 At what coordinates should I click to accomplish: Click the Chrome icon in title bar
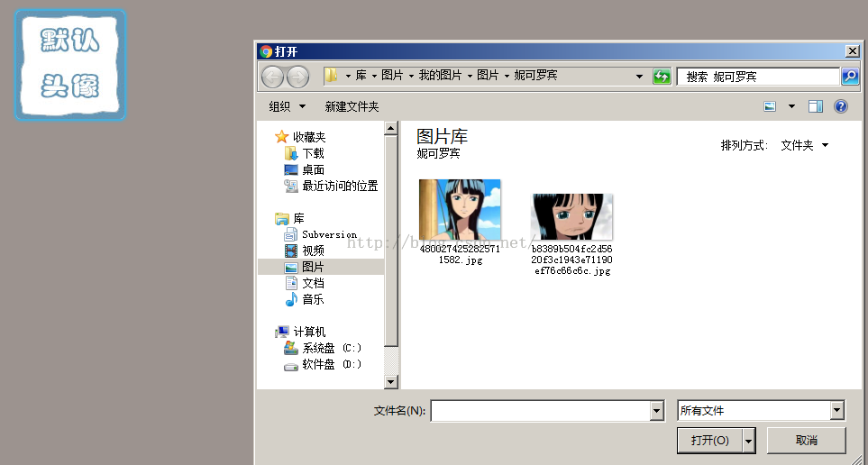(x=266, y=51)
